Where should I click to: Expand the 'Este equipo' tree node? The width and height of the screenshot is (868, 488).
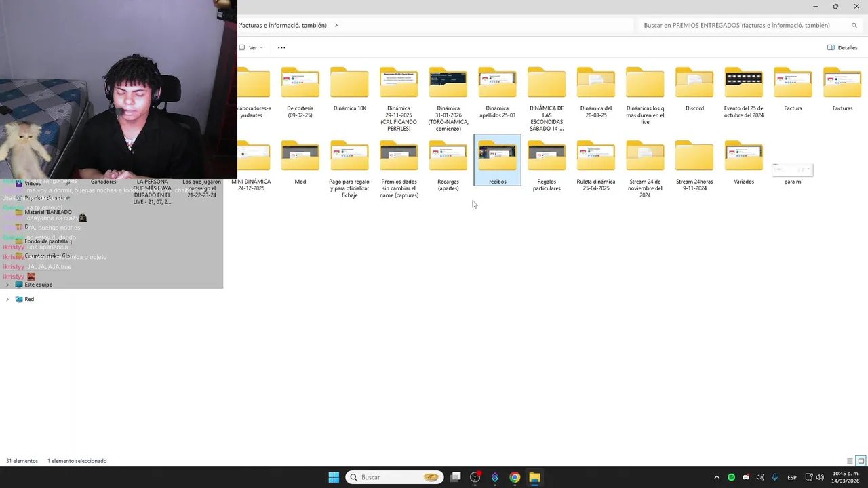coord(7,285)
